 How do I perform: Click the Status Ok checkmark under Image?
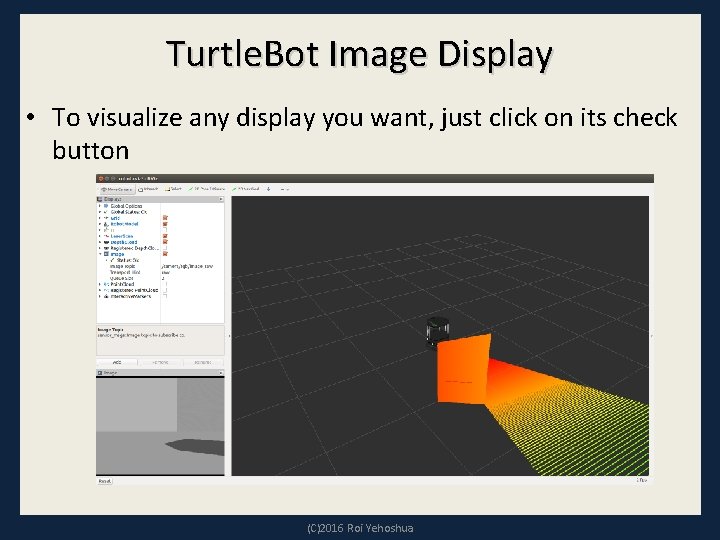(112, 260)
